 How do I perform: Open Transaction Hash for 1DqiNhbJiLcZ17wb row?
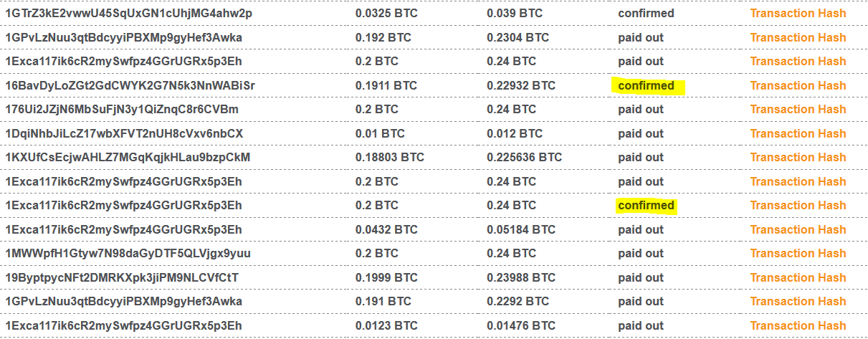tap(798, 133)
